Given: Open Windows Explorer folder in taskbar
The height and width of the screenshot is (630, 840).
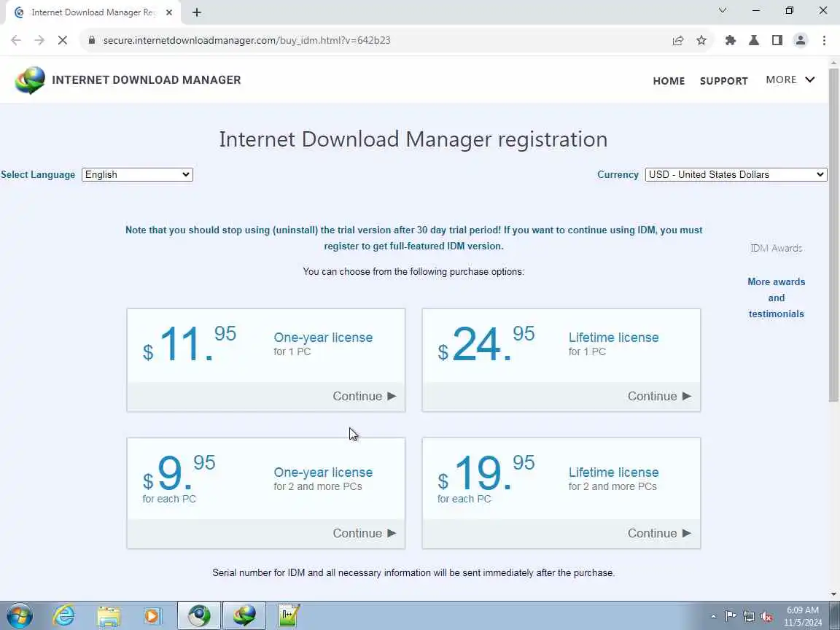Looking at the screenshot, I should (x=108, y=616).
